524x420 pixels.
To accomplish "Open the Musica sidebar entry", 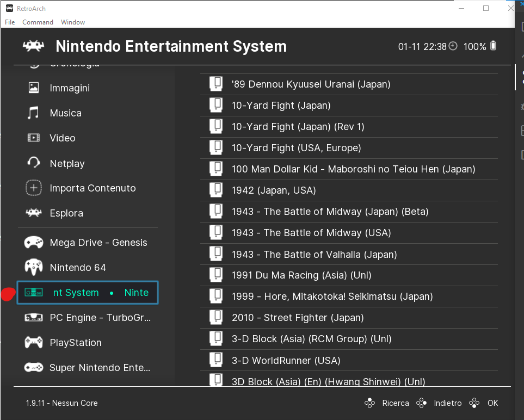I will (88, 113).
